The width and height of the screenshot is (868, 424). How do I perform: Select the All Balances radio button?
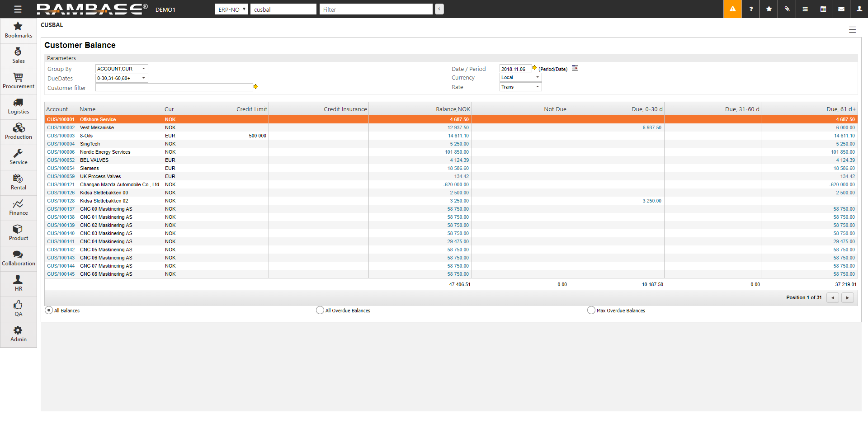(x=49, y=310)
